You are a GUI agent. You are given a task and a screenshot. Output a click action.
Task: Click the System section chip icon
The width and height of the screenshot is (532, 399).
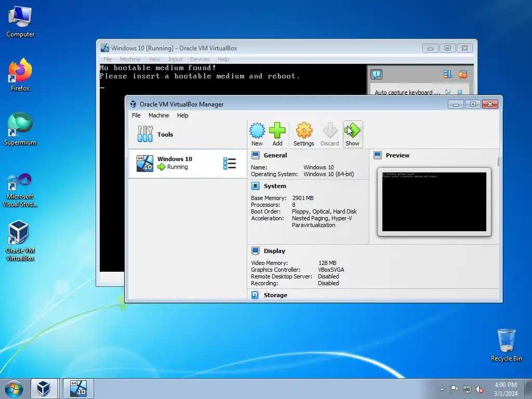[x=256, y=186]
